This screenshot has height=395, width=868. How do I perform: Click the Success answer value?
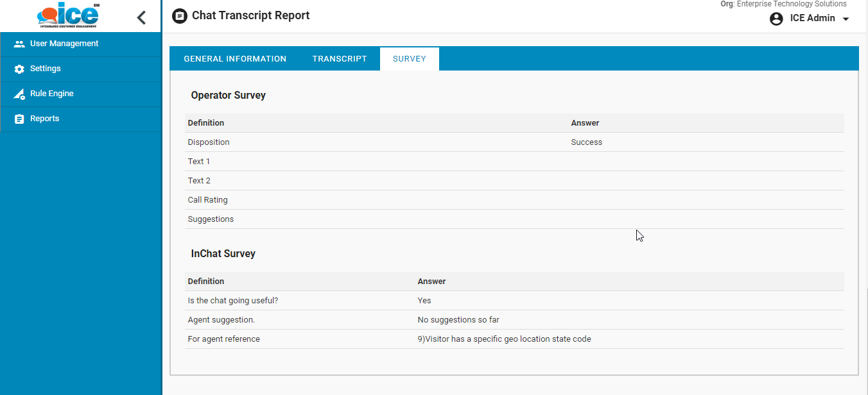point(586,142)
